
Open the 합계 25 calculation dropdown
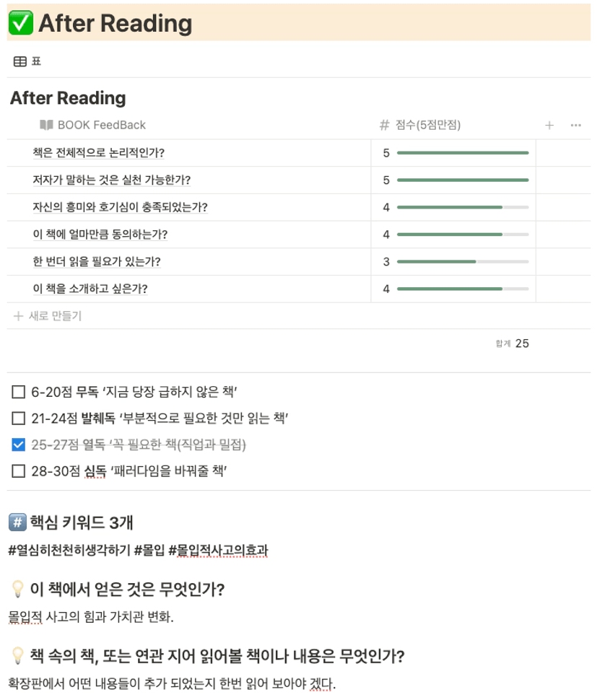[x=512, y=344]
